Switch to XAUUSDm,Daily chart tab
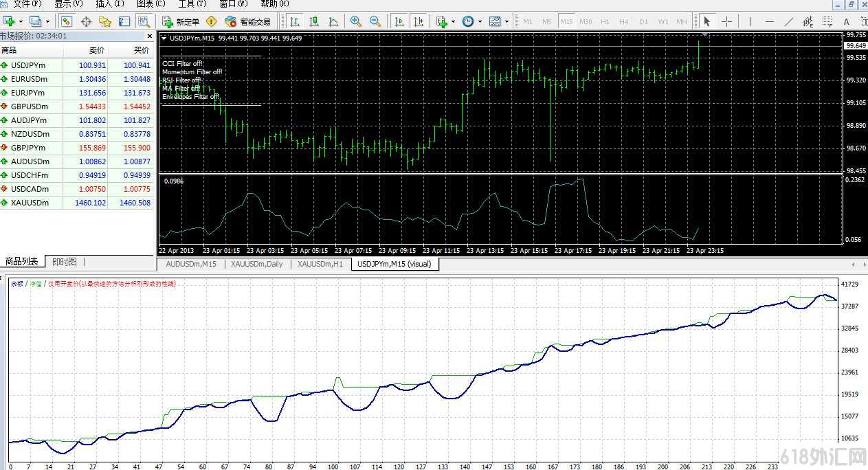 point(256,264)
